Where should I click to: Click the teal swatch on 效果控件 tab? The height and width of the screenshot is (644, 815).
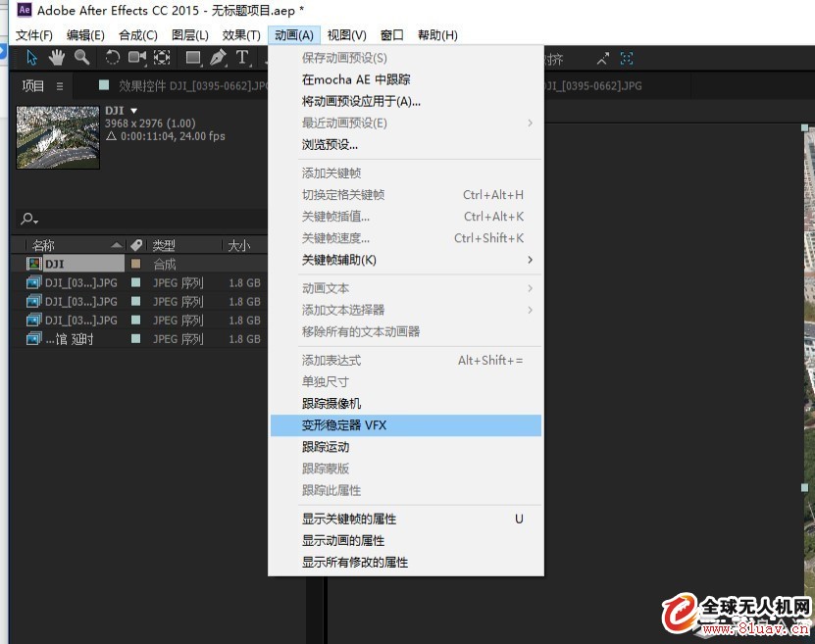(104, 85)
